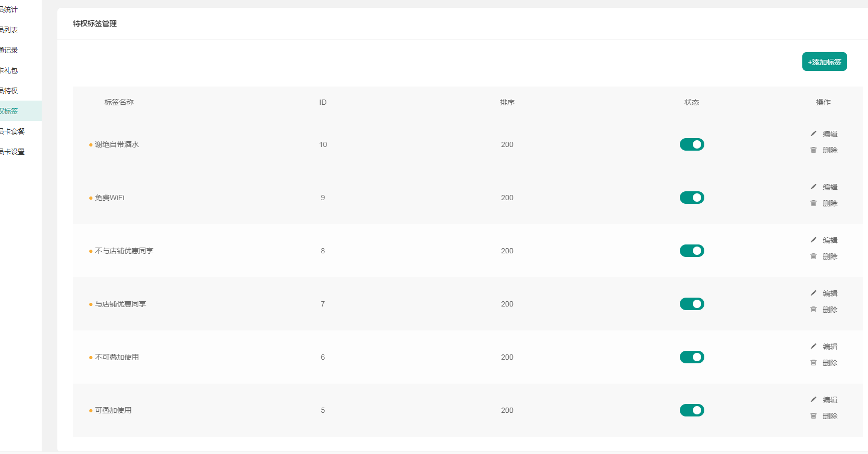Click trash icon for 与店铺优惠同享 row

click(x=813, y=310)
